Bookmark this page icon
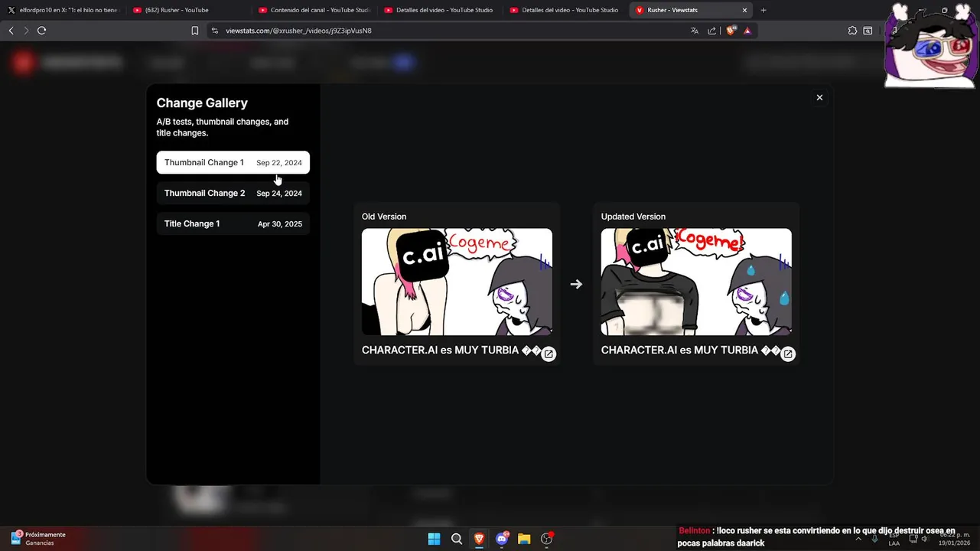 195,31
